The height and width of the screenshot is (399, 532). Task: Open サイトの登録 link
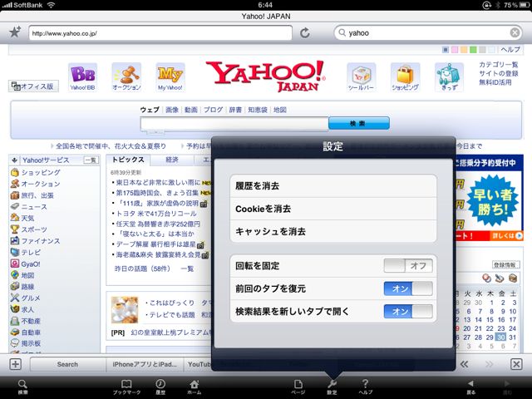499,73
